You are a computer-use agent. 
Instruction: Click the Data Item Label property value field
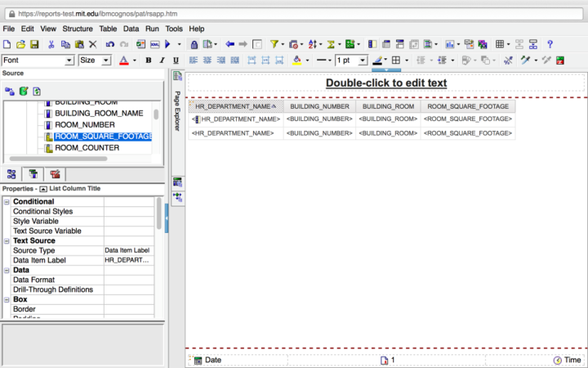(x=128, y=260)
